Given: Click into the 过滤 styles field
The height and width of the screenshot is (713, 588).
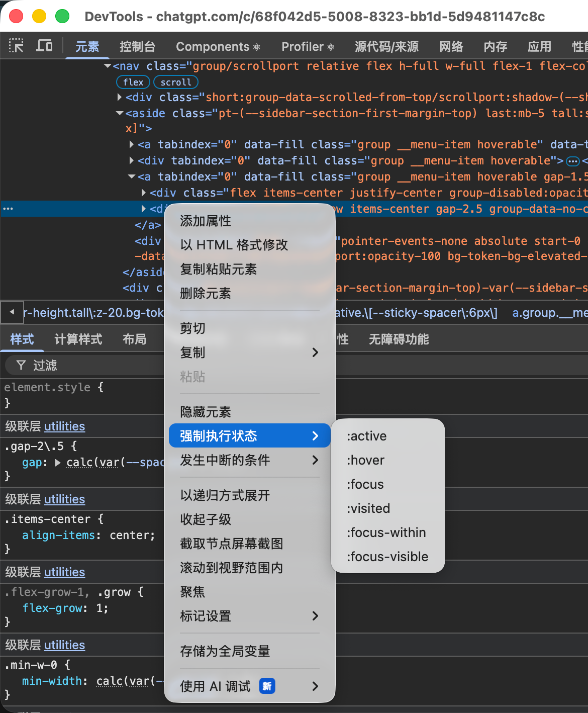Looking at the screenshot, I should click(x=90, y=365).
